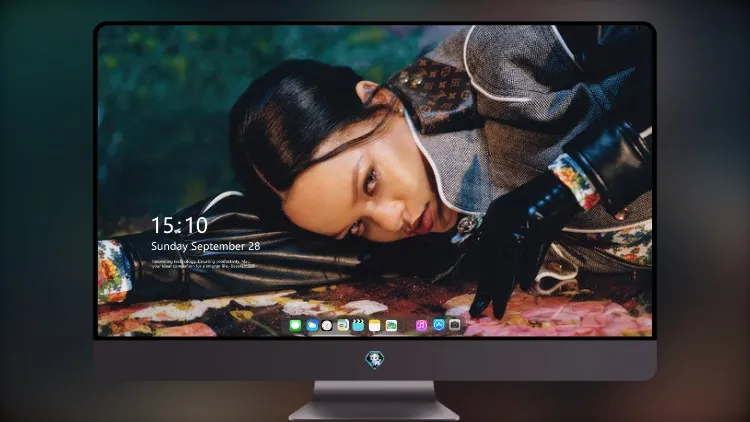The image size is (750, 422).
Task: Open the Clock app in the dock
Action: [327, 325]
